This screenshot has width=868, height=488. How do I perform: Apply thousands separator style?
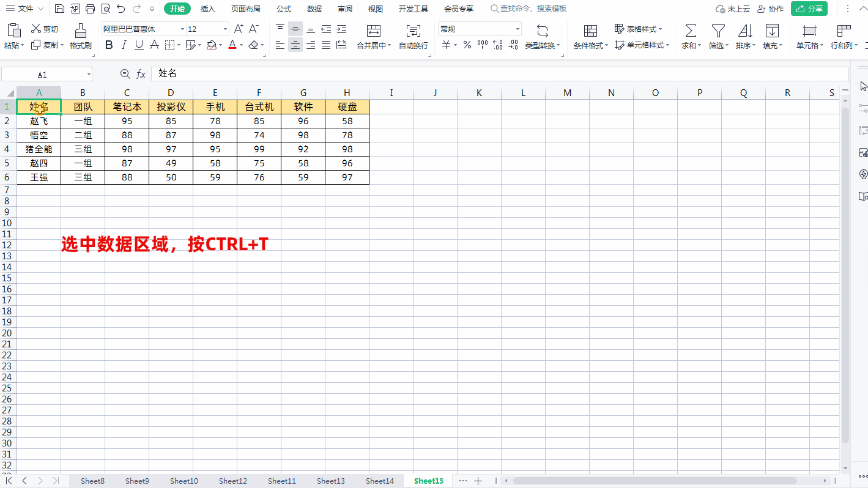(x=483, y=45)
